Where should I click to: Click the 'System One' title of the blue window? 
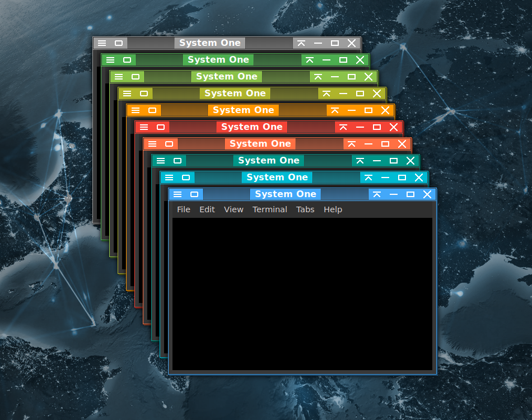click(286, 194)
